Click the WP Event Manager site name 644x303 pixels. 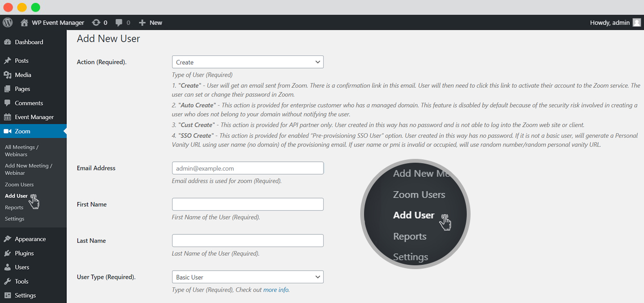click(x=58, y=22)
